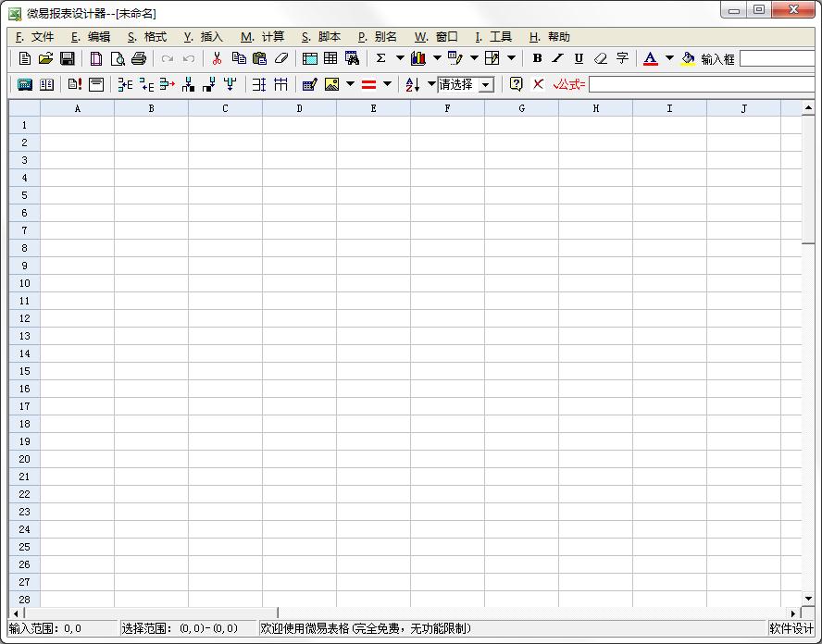Screen dimensions: 822x644
Task: Click the Sigma sum icon
Action: (x=380, y=58)
